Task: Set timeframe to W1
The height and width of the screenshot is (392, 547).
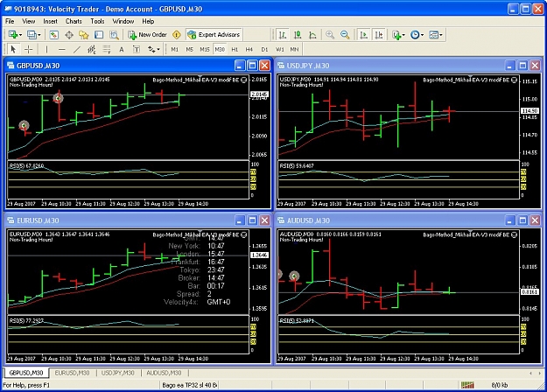Action: pos(280,50)
